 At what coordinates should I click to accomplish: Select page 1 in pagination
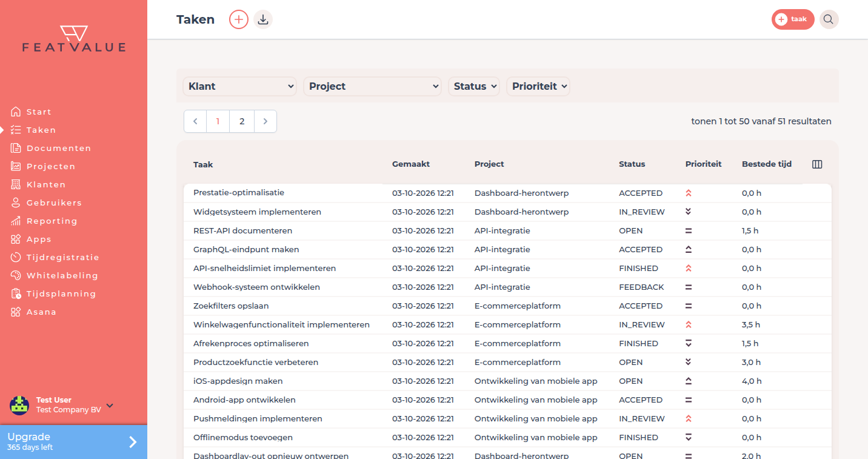(218, 121)
